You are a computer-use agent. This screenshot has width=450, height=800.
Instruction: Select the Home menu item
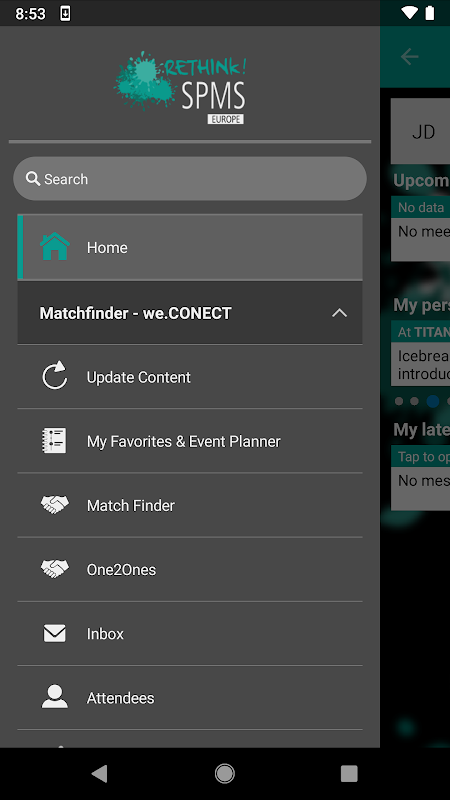(190, 247)
